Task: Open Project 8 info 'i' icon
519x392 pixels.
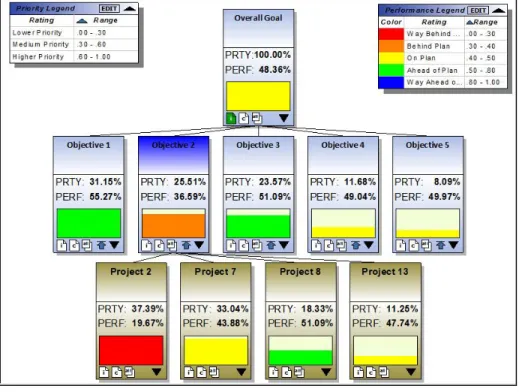Action: (274, 372)
